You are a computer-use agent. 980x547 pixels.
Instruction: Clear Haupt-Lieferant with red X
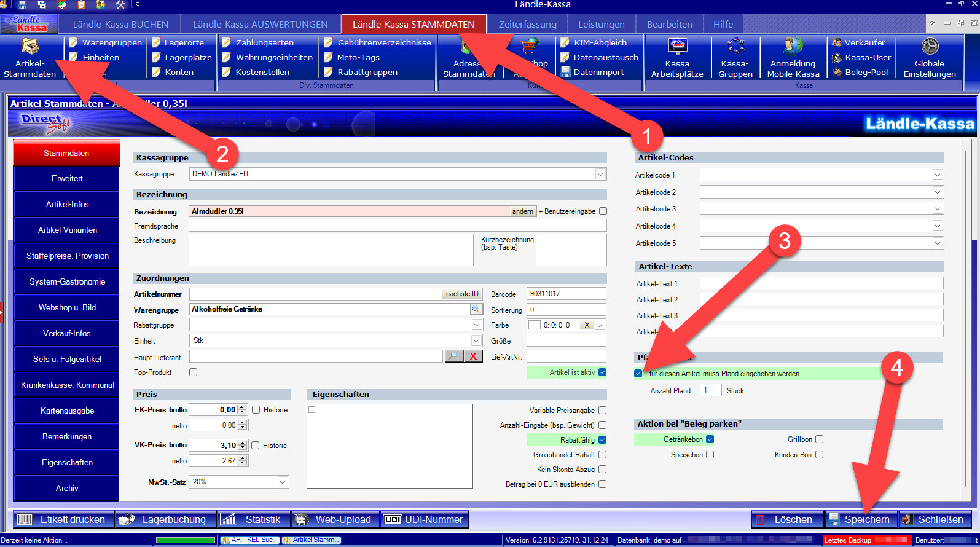473,356
